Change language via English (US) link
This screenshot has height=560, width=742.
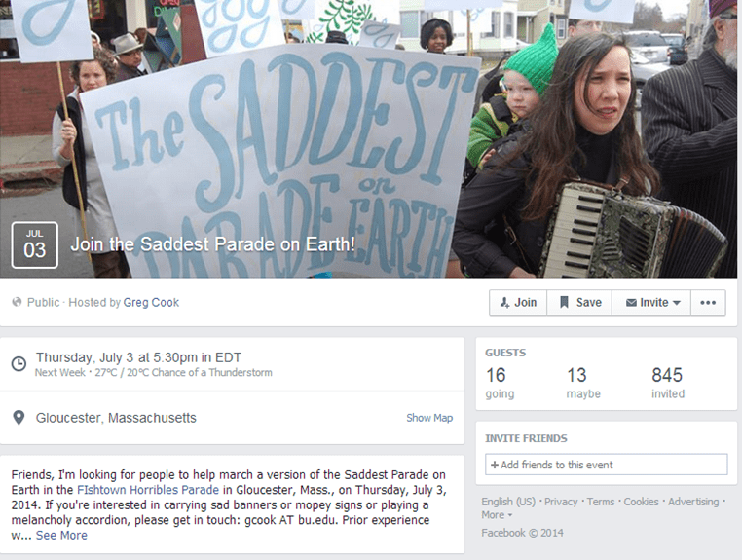coord(508,502)
